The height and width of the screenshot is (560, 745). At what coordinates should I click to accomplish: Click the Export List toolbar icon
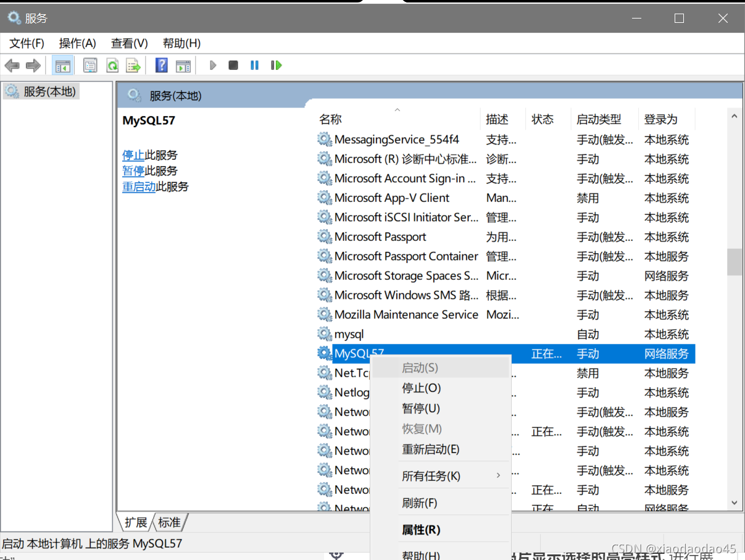[133, 65]
